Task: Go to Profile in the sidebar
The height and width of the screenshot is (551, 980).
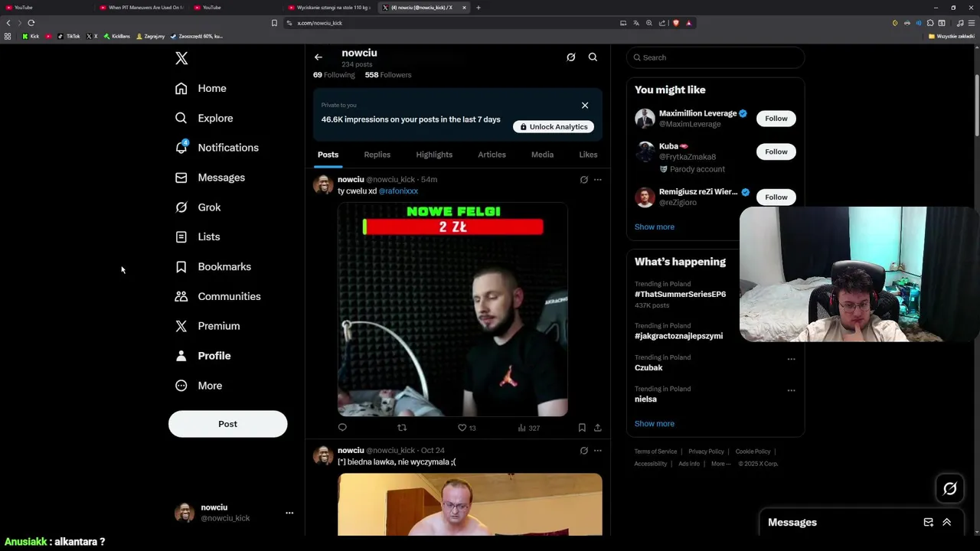Action: click(x=203, y=356)
